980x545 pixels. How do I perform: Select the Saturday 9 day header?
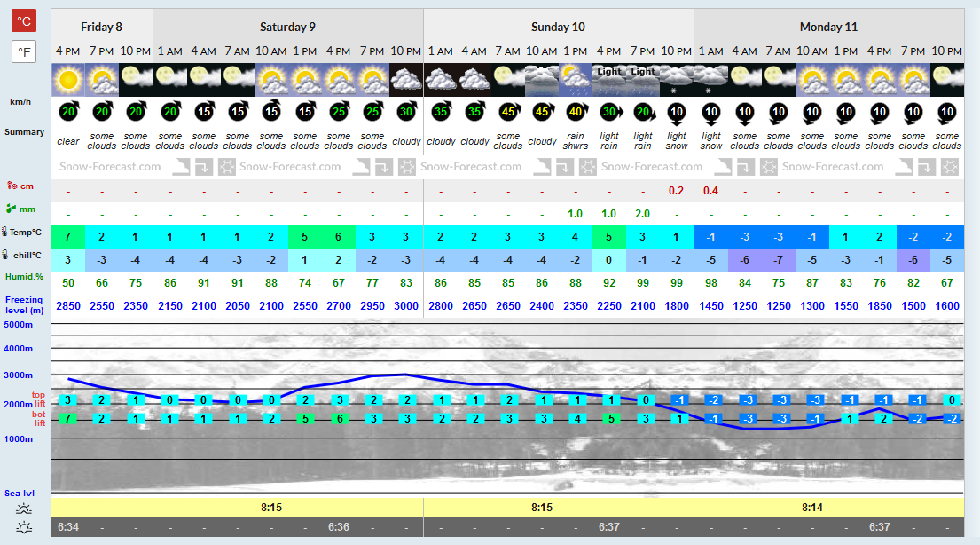(x=287, y=27)
